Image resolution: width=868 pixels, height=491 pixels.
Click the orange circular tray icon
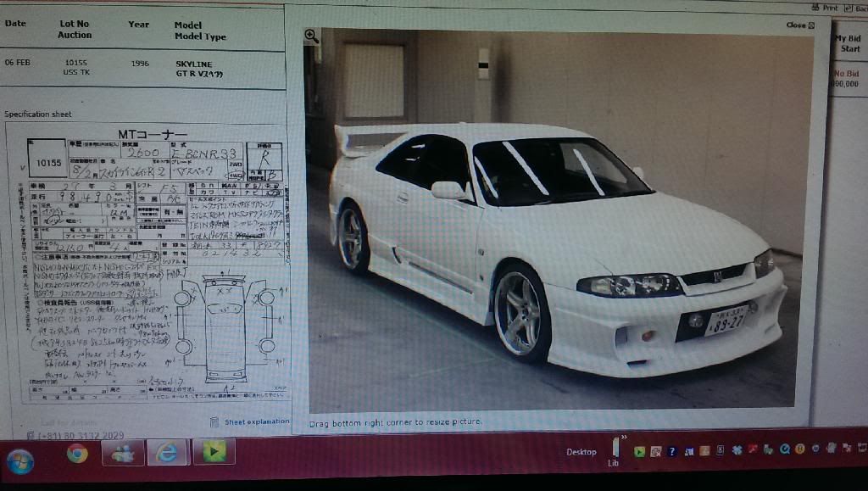pyautogui.click(x=799, y=449)
